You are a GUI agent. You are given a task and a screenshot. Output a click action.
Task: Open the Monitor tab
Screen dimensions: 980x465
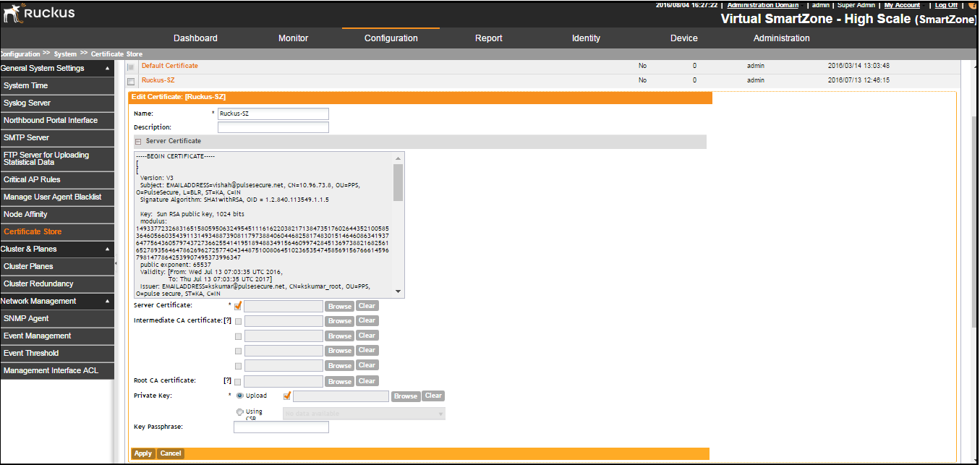(293, 38)
